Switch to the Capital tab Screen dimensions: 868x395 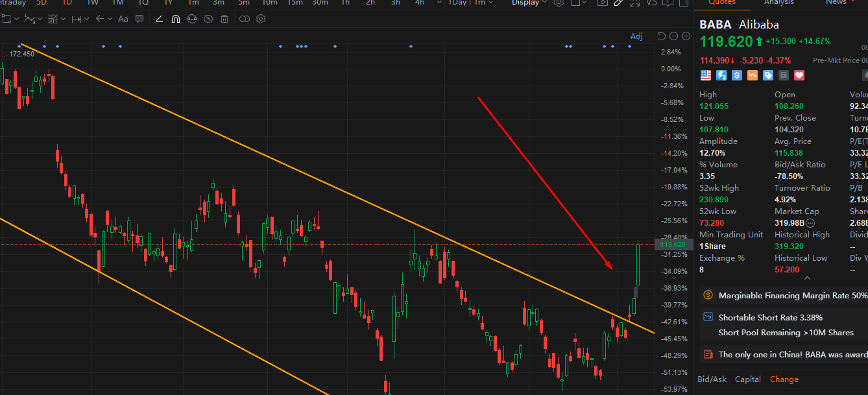[x=748, y=379]
